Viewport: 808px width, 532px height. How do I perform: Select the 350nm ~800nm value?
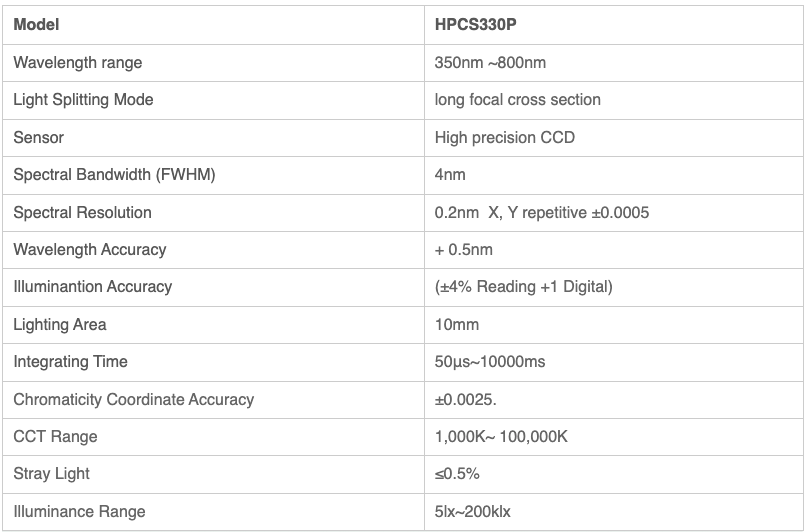click(x=490, y=63)
